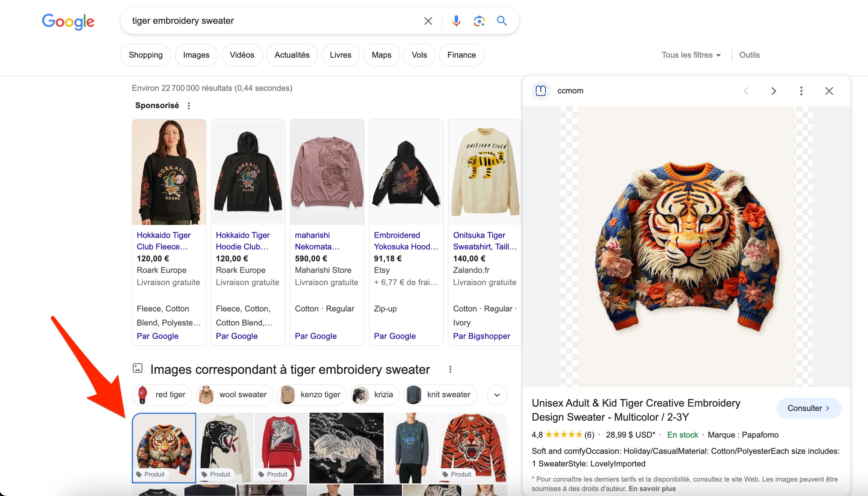Open the Sponsorisé three-dot options

189,106
